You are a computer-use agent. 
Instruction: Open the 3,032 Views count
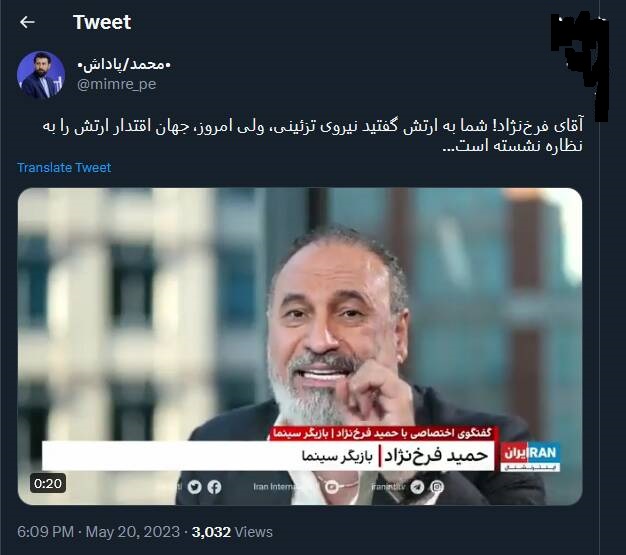point(232,532)
